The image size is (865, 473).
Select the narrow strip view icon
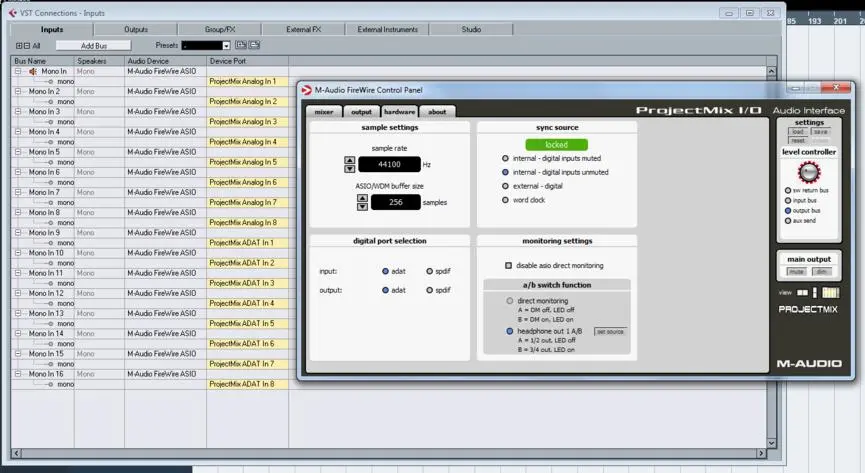click(815, 293)
